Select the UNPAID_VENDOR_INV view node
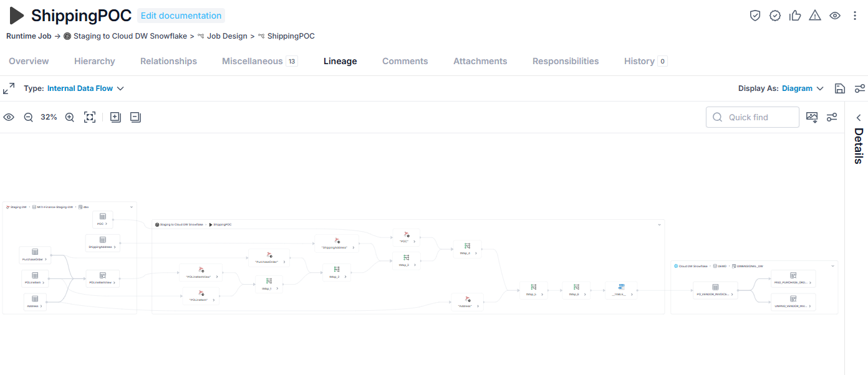Viewport: 868px width, 375px height. [793, 302]
